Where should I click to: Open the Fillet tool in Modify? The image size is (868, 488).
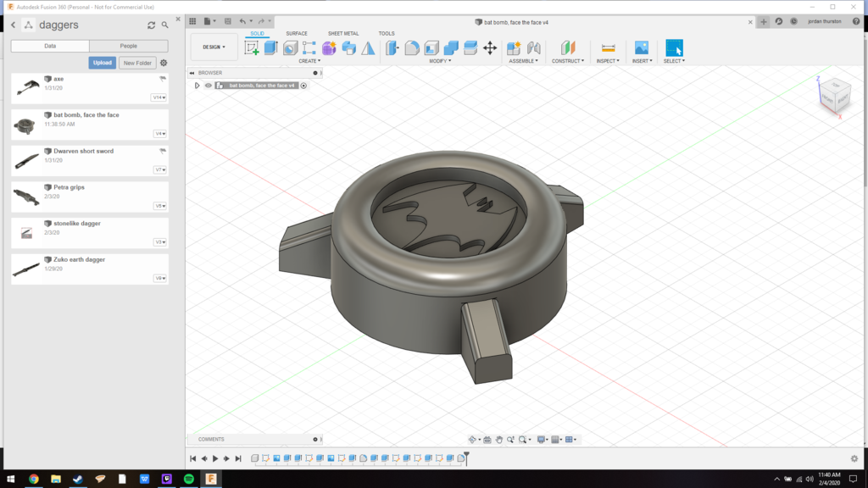tap(411, 48)
